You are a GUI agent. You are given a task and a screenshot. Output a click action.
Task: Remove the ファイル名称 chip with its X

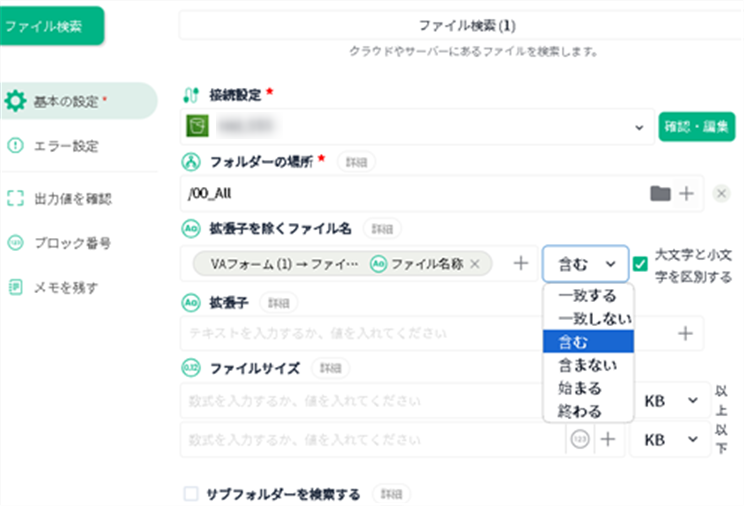pyautogui.click(x=475, y=264)
